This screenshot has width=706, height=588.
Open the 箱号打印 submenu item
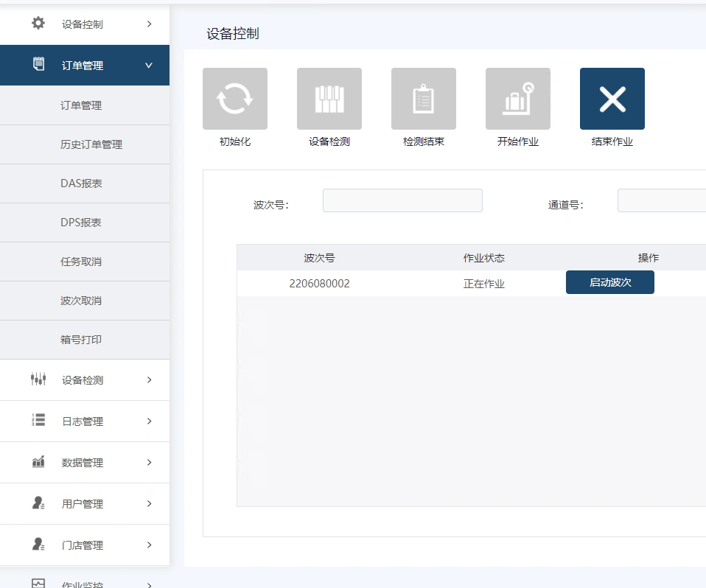(81, 340)
